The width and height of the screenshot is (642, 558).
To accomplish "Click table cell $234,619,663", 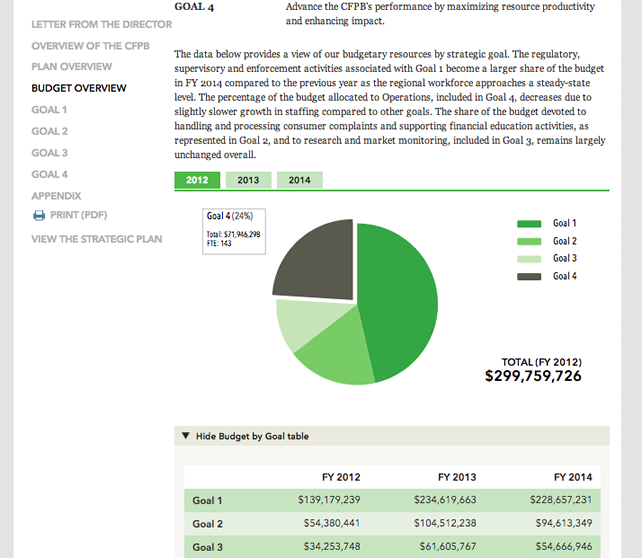I will coord(445,500).
